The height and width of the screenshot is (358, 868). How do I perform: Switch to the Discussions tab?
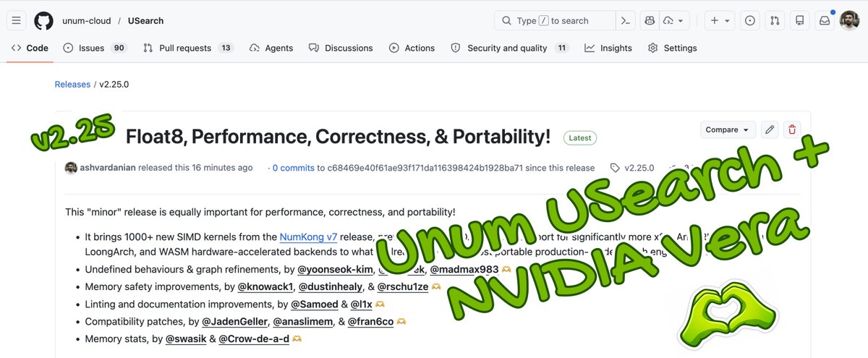point(341,48)
